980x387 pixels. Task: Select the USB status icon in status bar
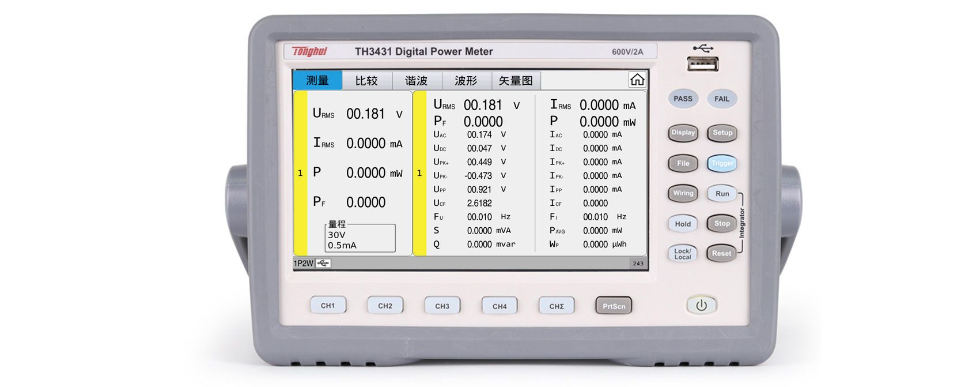point(323,264)
